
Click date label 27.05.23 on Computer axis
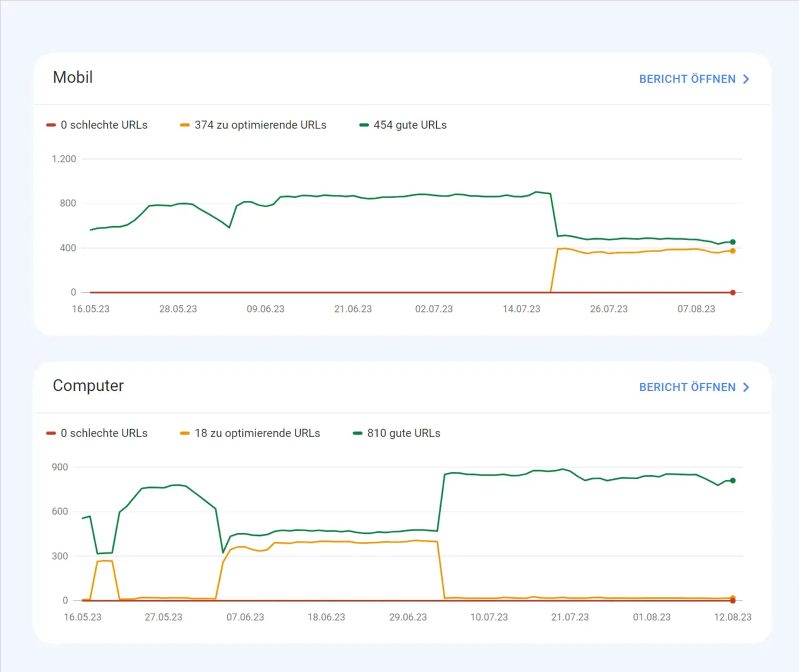click(x=164, y=617)
